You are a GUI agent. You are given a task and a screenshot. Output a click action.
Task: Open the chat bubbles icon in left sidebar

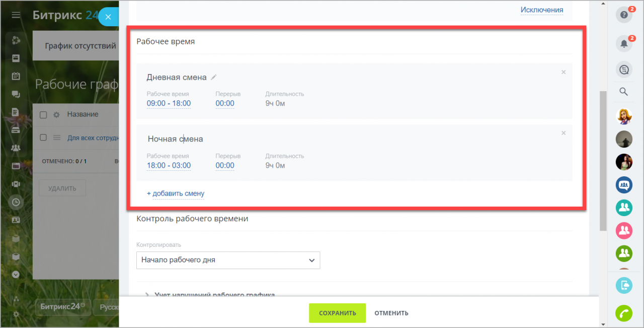coord(16,94)
